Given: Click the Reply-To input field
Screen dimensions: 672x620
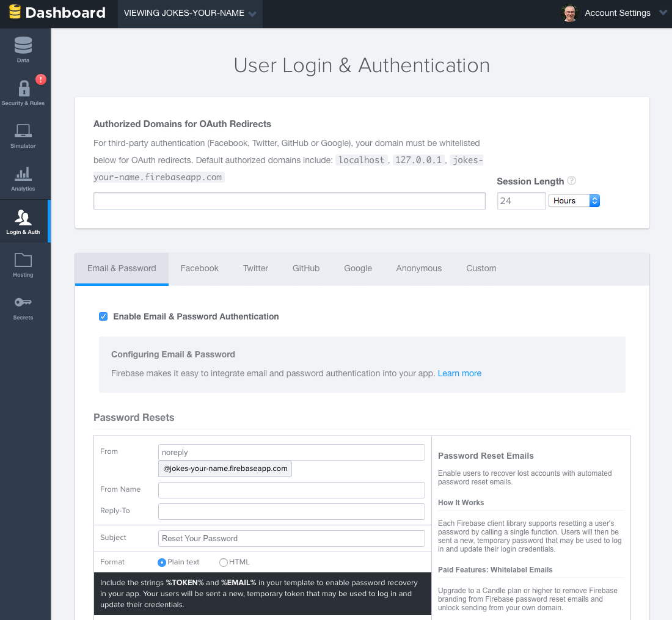Looking at the screenshot, I should 291,512.
